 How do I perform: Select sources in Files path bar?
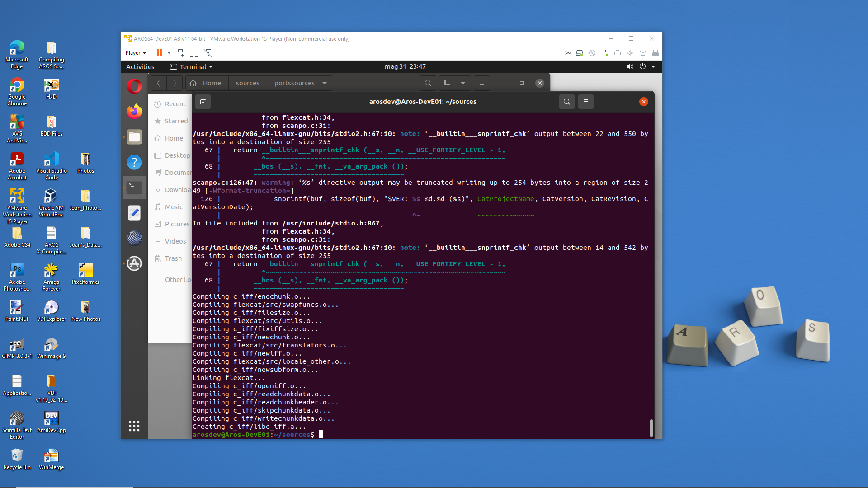point(248,83)
